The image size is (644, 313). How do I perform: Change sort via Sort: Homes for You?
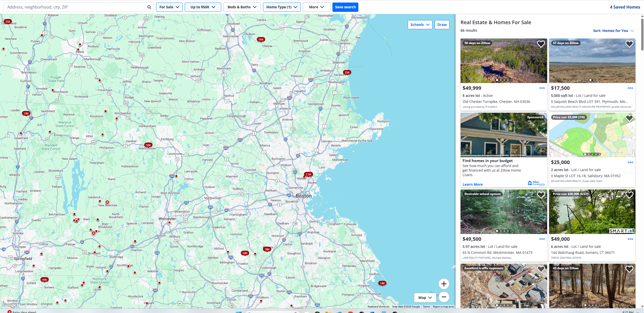pos(613,31)
